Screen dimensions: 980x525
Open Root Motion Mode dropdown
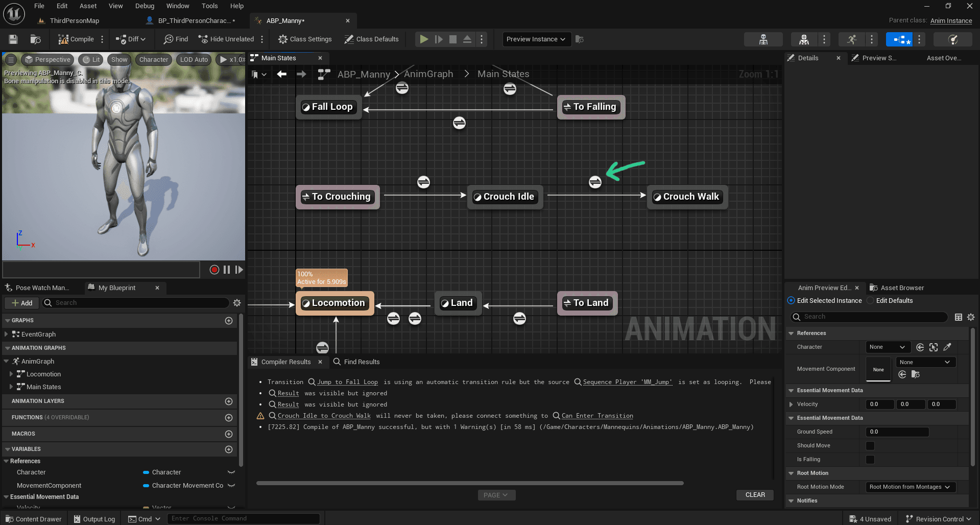click(x=910, y=487)
